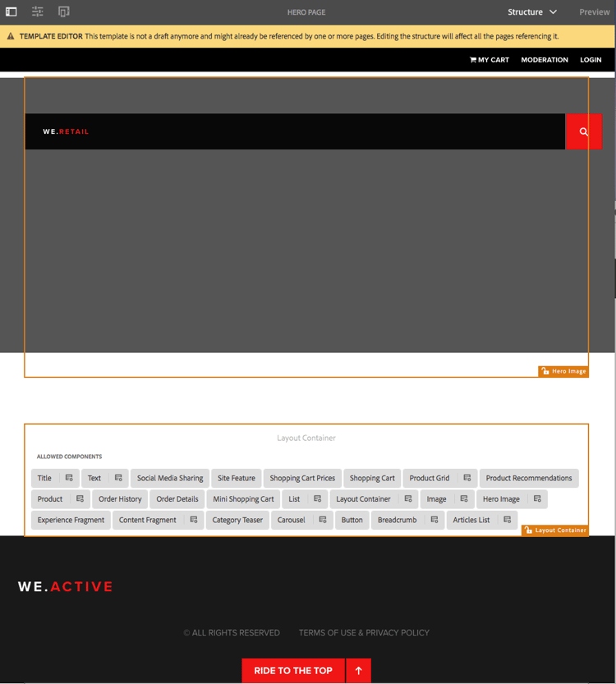Viewport: 616px width, 684px height.
Task: Click the Hero Image orange tag
Action: click(x=563, y=371)
